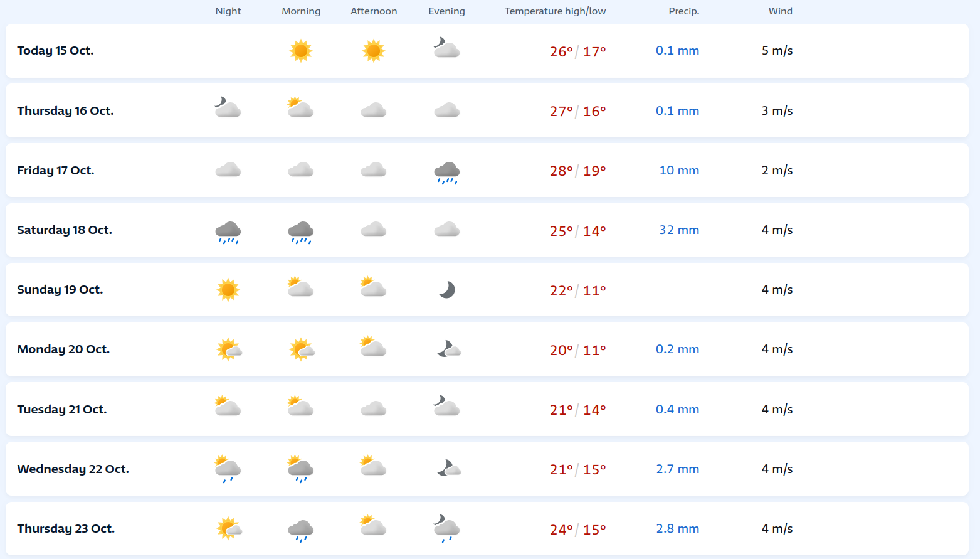Click the 32 mm precipitation value

(679, 230)
